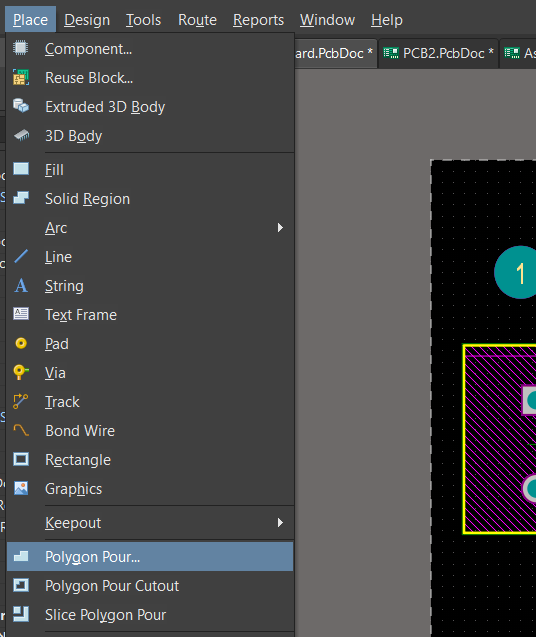Select Graphics menu entry
This screenshot has height=637, width=536.
[x=150, y=489]
